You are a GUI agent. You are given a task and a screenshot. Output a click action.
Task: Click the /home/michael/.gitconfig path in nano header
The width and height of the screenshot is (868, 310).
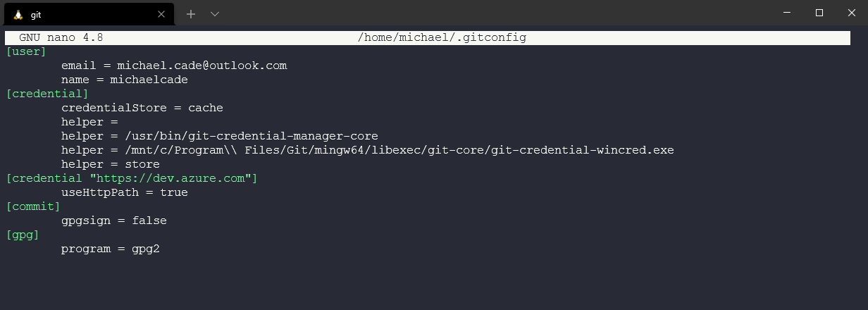442,37
